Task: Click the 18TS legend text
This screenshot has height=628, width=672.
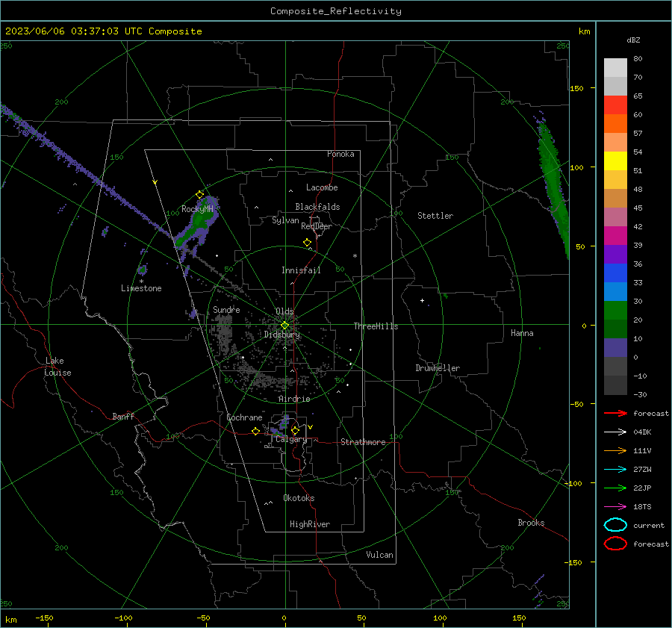Action: [642, 507]
